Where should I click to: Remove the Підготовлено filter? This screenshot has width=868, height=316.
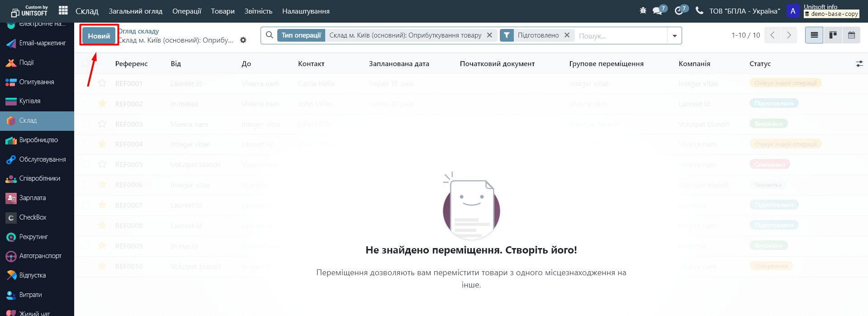coord(567,35)
